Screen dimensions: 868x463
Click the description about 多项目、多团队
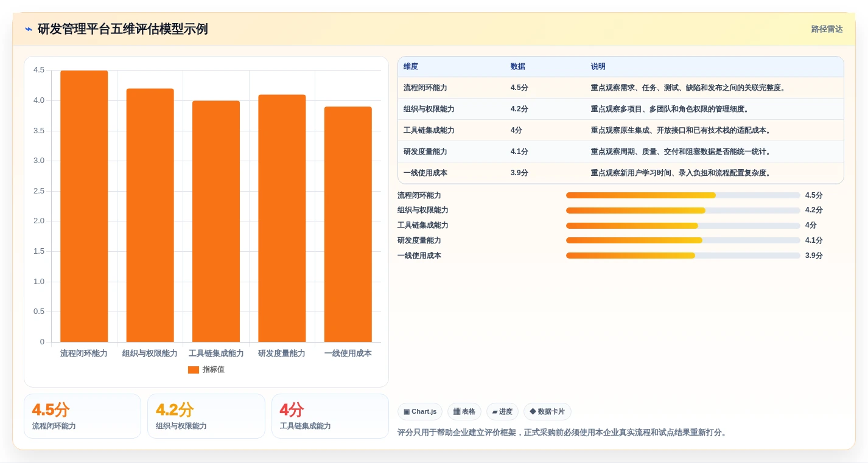pos(670,110)
